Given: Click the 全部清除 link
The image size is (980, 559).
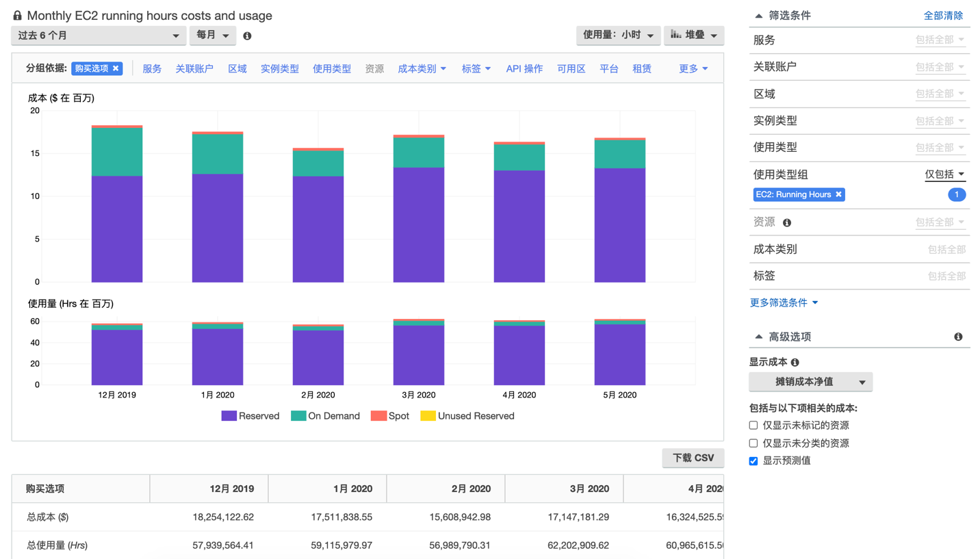Looking at the screenshot, I should tap(943, 16).
